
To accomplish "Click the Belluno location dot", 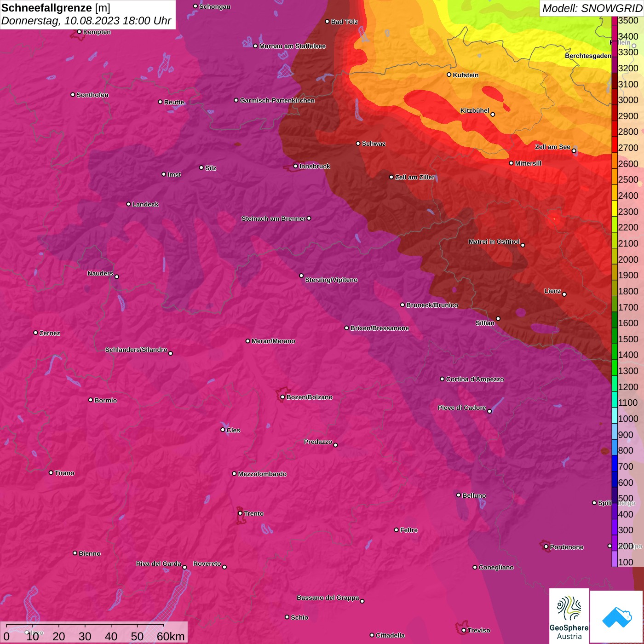I will (x=458, y=495).
